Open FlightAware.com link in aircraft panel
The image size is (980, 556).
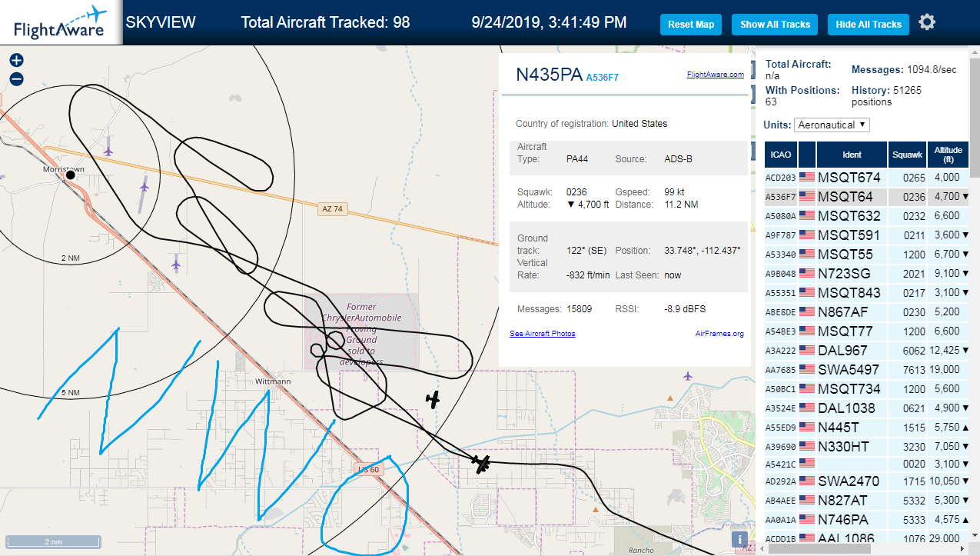point(715,75)
